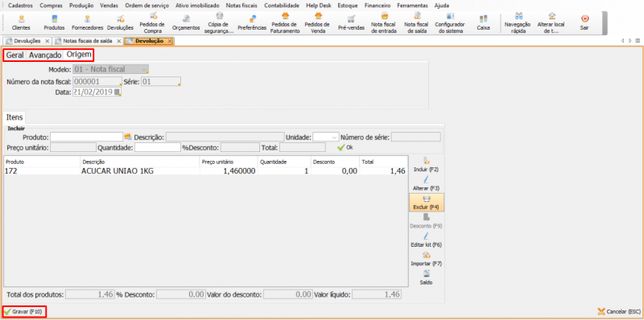The image size is (644, 320).
Task: Click the Quantidade column header
Action: (284, 162)
